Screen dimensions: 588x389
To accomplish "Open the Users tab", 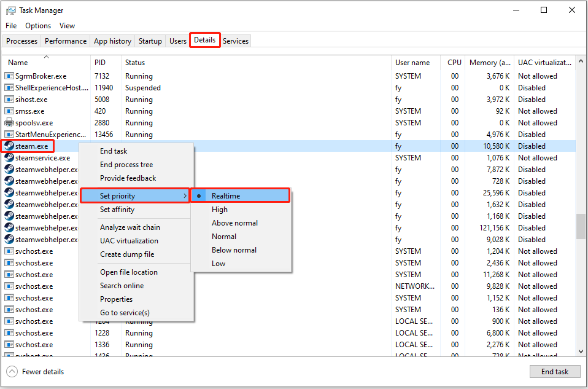I will tap(178, 41).
